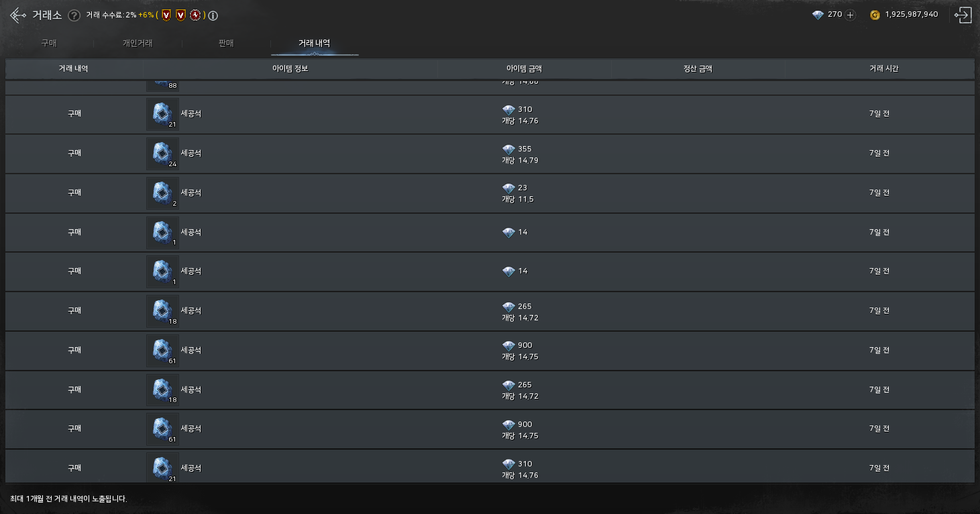Select the 세공석 item icon with quantity 24
The image size is (980, 514).
(x=162, y=153)
